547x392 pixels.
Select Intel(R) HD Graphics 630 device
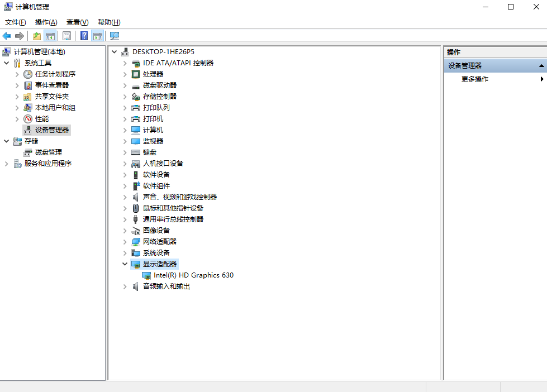(193, 275)
